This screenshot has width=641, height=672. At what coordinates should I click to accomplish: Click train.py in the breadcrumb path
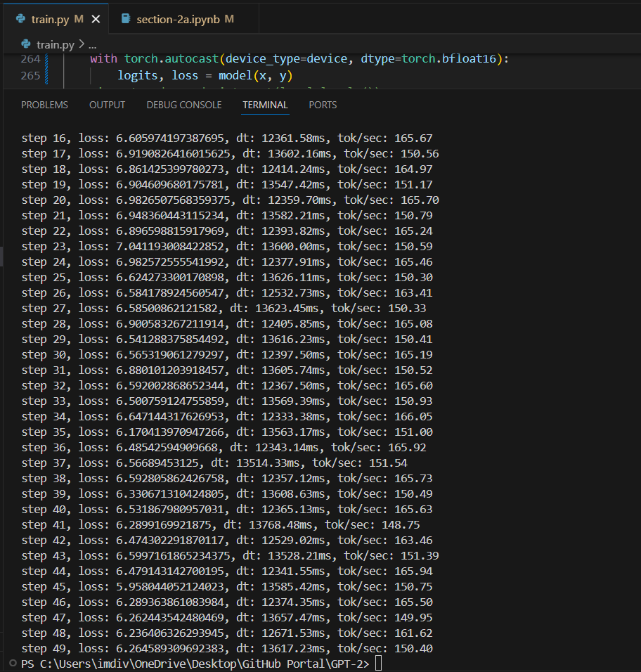56,44
